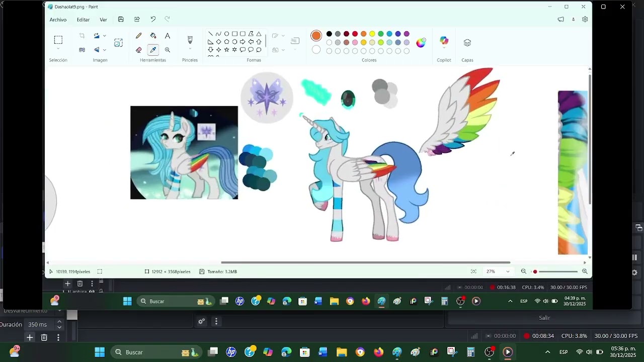Open the Archivo menu
The image size is (644, 362).
coord(58,20)
